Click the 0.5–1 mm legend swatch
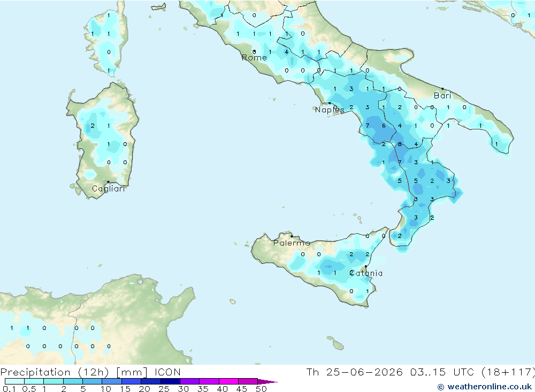Viewport: 535px width, 392px height. click(x=34, y=381)
